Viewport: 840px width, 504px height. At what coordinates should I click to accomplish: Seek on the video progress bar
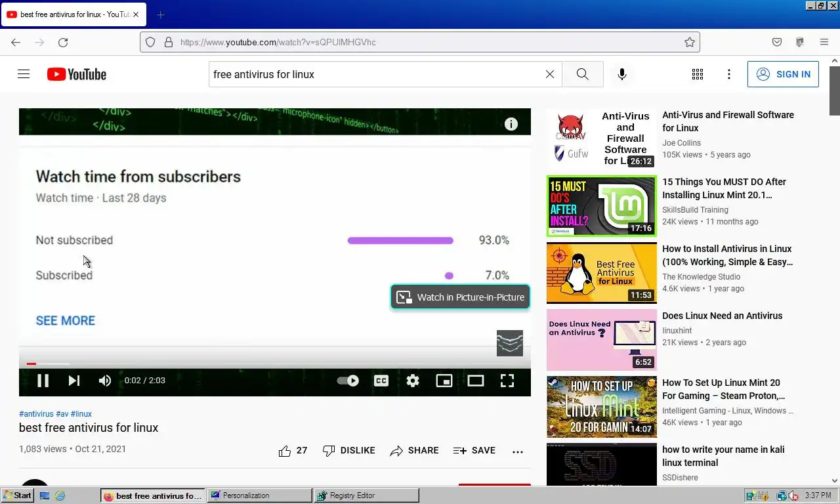point(275,364)
